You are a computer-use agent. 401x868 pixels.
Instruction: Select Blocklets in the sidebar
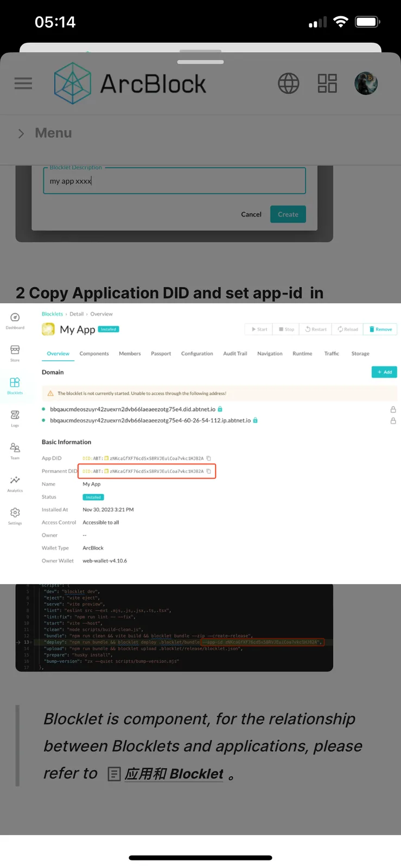pyautogui.click(x=15, y=386)
